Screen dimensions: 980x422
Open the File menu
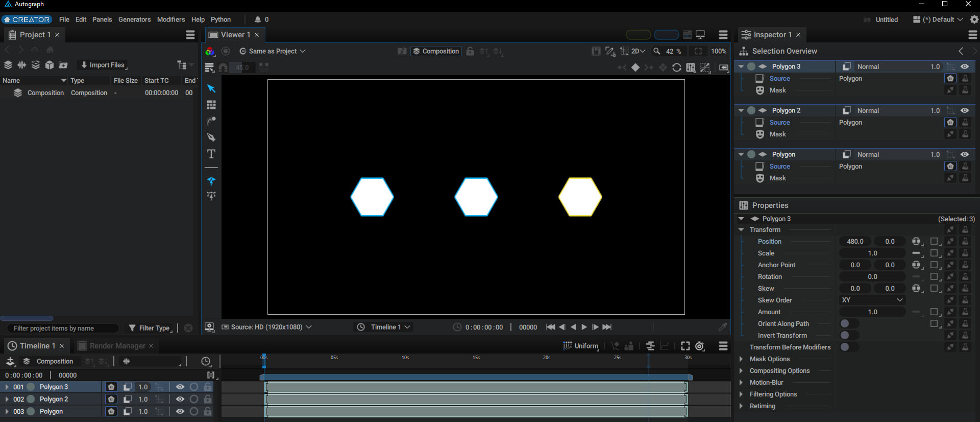click(x=64, y=19)
